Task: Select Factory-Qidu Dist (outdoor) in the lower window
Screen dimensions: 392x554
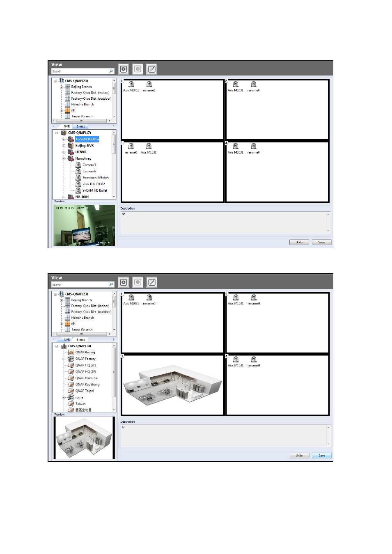Action: click(x=91, y=312)
